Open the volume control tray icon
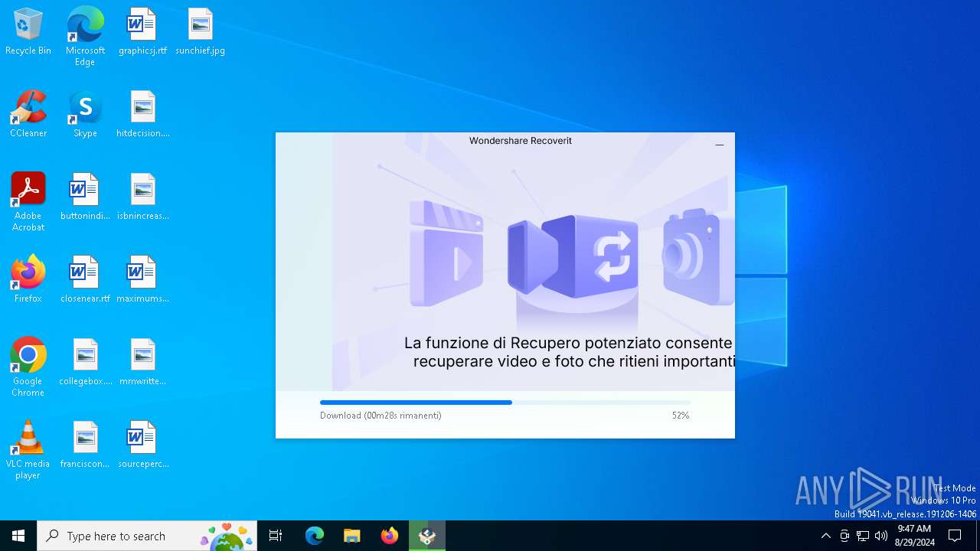The height and width of the screenshot is (551, 980). coord(881,536)
